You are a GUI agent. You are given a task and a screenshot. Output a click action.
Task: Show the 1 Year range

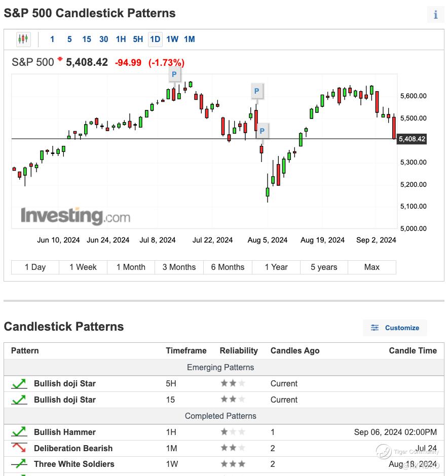pos(276,267)
